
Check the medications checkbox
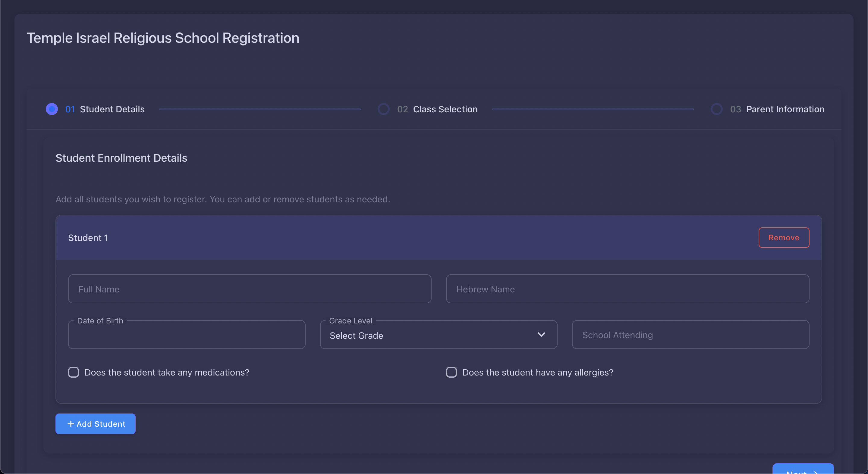point(74,372)
